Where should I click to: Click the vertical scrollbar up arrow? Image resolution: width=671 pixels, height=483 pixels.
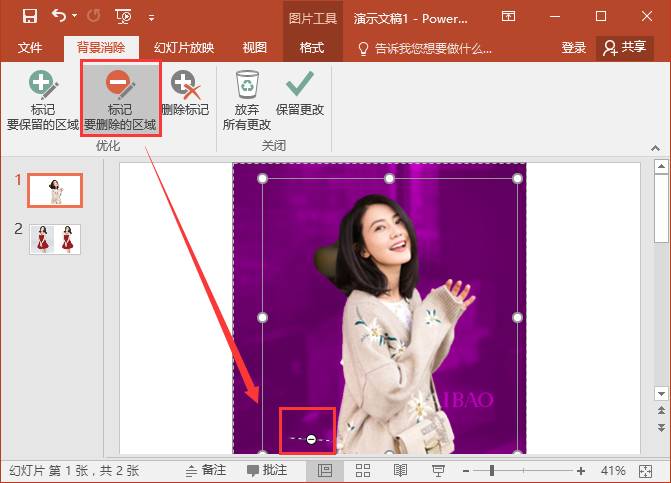click(x=661, y=166)
